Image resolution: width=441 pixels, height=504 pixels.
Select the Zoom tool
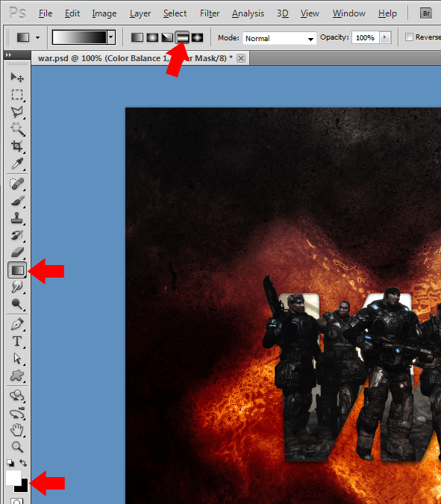coord(17,447)
